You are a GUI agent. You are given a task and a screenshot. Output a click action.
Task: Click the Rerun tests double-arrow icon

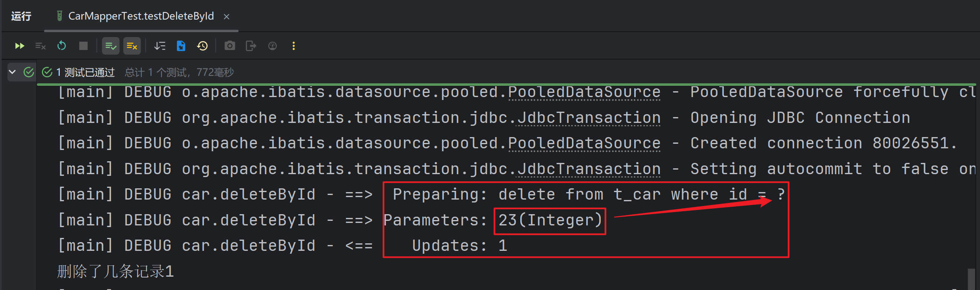tap(20, 46)
